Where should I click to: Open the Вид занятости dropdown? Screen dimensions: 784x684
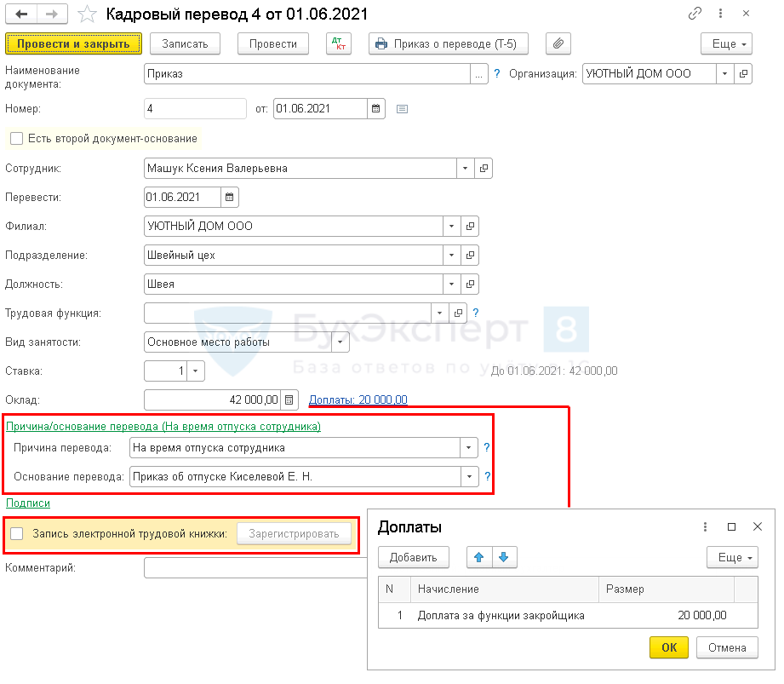click(340, 342)
